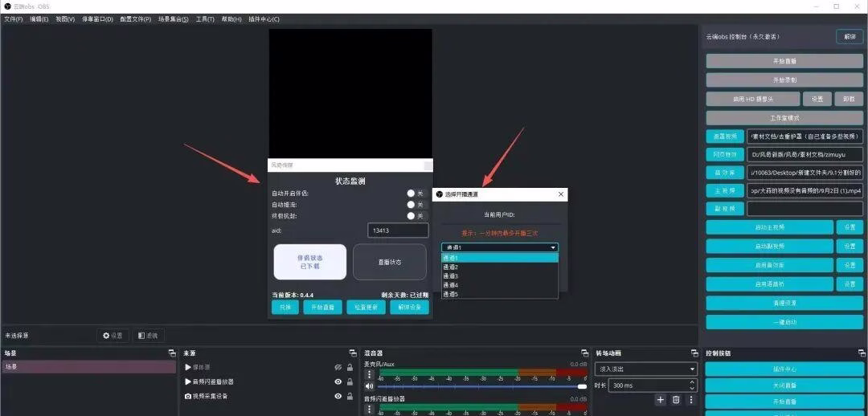This screenshot has height=416, width=868.
Task: Open the 视图(V) menu
Action: (x=65, y=18)
